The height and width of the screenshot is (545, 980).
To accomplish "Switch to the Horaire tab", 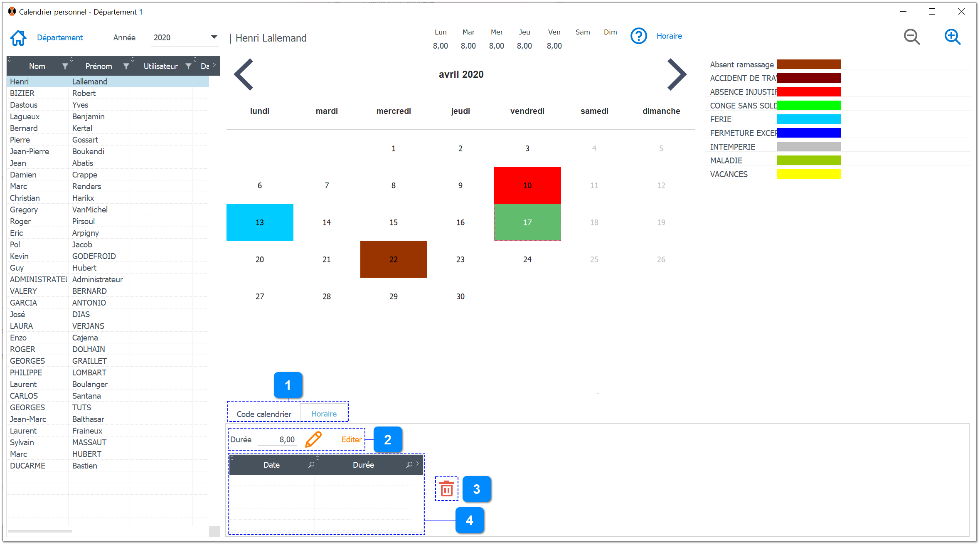I will [324, 414].
